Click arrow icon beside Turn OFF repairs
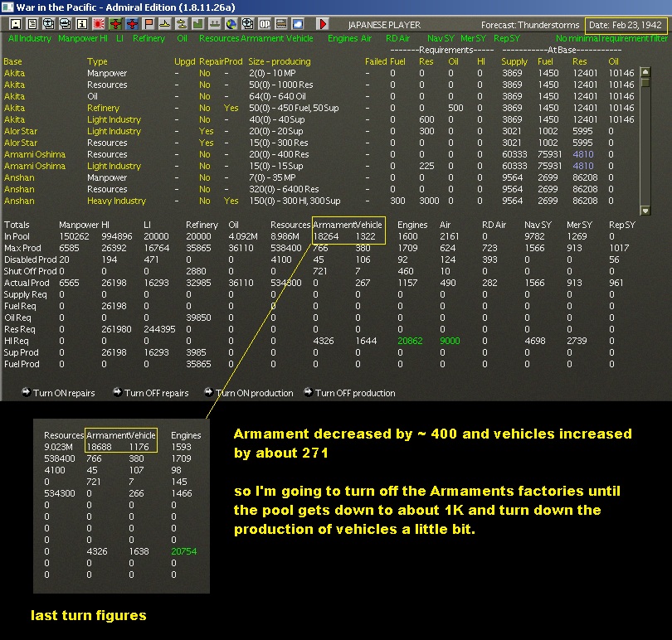Viewport: 672px width, 640px height. 118,392
